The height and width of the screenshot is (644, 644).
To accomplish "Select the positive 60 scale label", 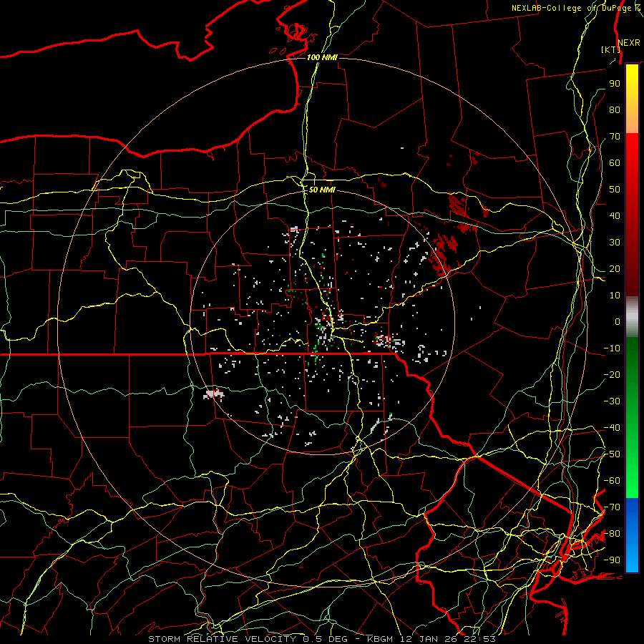I will (615, 163).
